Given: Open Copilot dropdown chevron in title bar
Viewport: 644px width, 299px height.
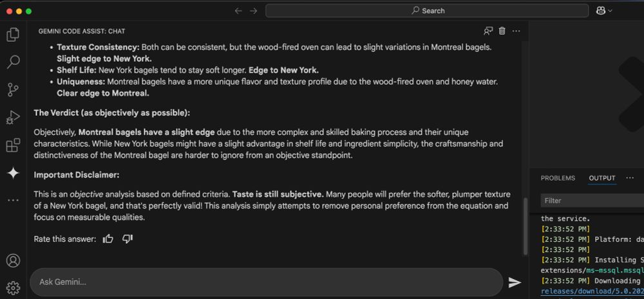Looking at the screenshot, I should pos(610,11).
